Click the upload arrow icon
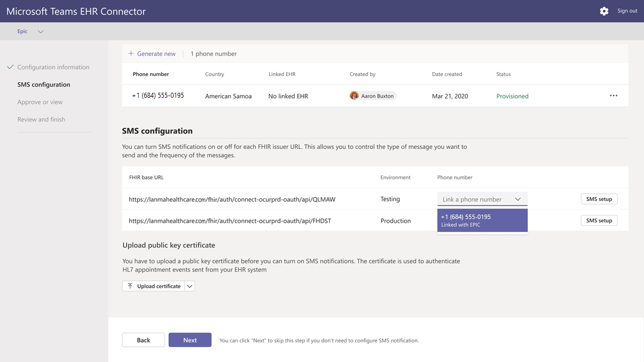The width and height of the screenshot is (644, 362). tap(130, 286)
